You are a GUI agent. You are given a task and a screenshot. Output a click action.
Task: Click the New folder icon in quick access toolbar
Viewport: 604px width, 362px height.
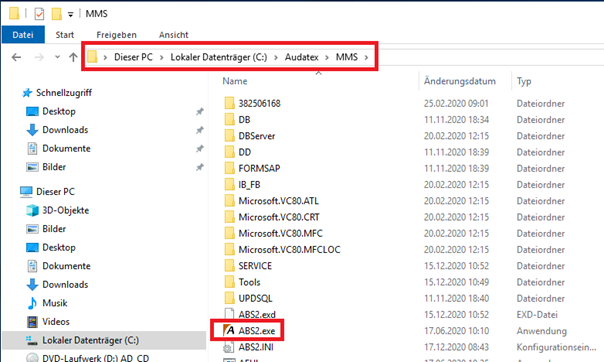point(57,14)
